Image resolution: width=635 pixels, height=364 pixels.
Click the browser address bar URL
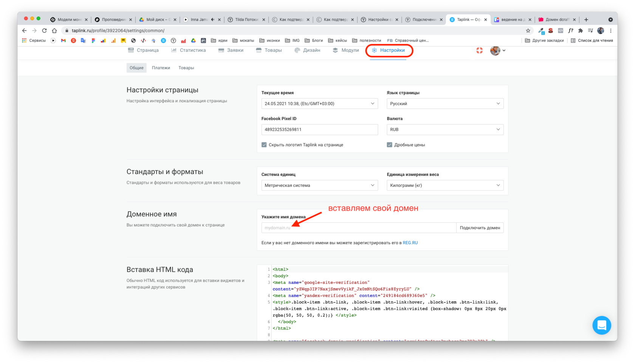(x=118, y=31)
